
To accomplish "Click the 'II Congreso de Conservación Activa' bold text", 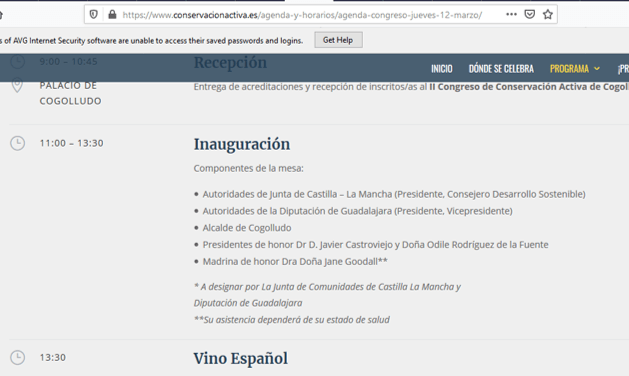I will [x=529, y=87].
